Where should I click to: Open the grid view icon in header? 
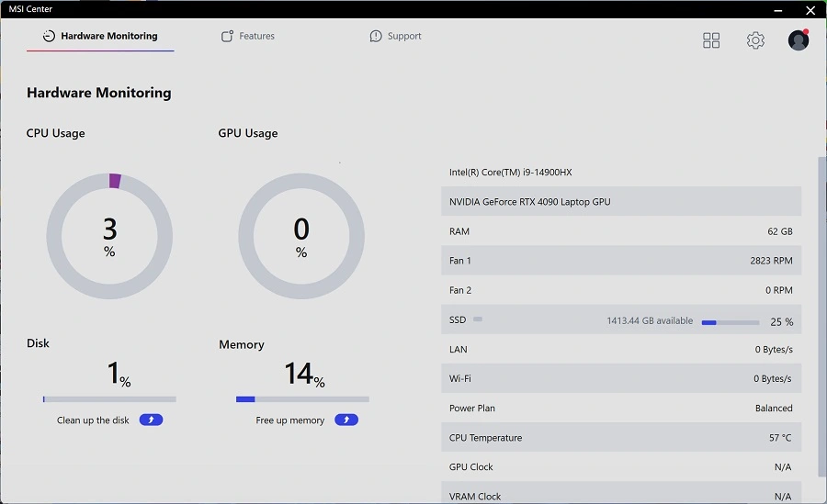(711, 40)
